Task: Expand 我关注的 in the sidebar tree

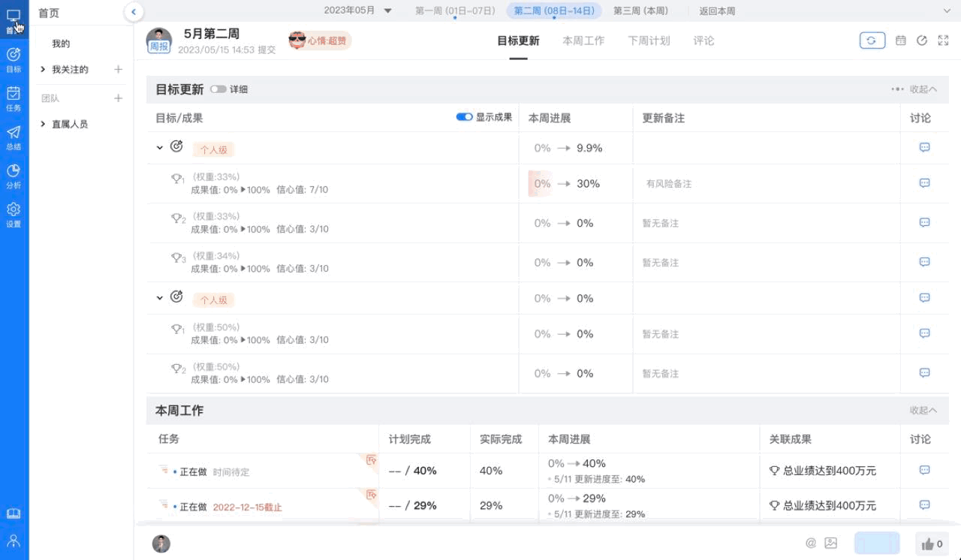Action: click(x=44, y=70)
